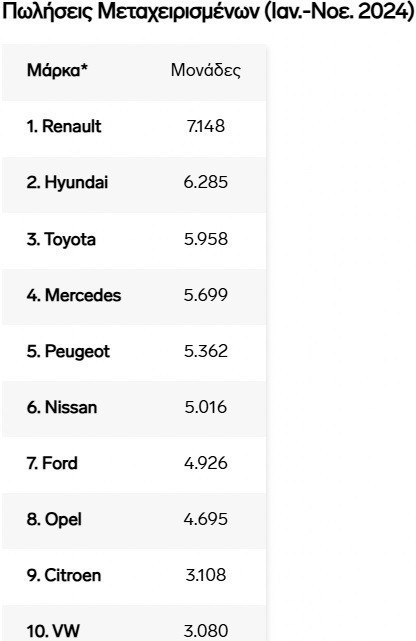
Task: Click Hyundai's 6.285 units value
Action: pos(206,182)
